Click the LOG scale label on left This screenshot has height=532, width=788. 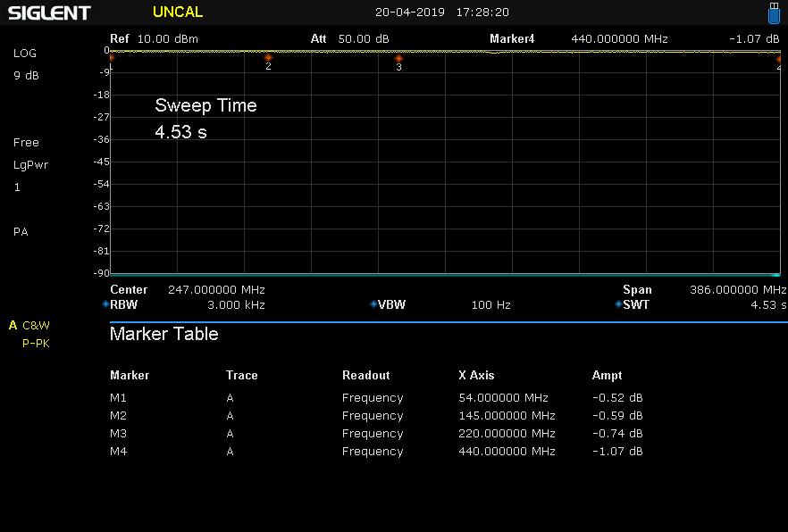[25, 54]
